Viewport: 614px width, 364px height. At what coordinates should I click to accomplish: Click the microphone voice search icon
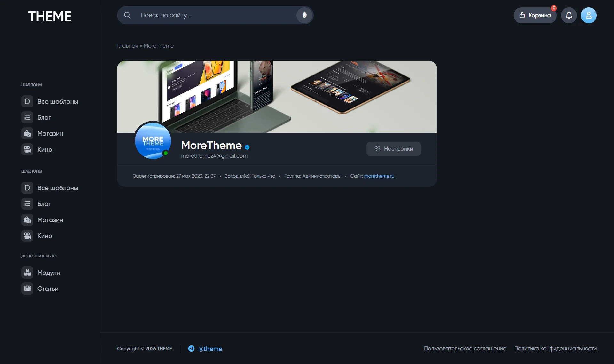(304, 15)
